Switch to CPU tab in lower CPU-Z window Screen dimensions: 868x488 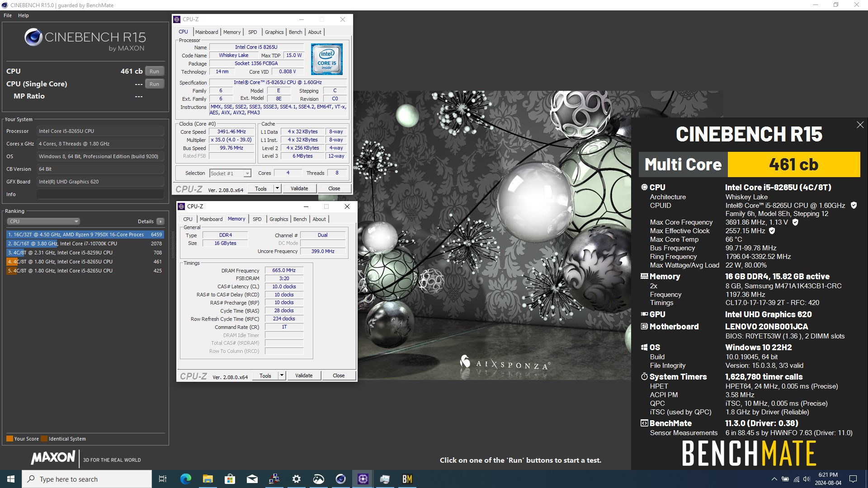[188, 219]
